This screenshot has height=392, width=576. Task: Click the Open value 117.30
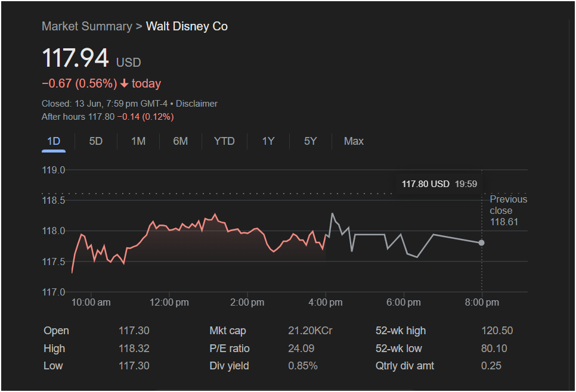tap(134, 331)
